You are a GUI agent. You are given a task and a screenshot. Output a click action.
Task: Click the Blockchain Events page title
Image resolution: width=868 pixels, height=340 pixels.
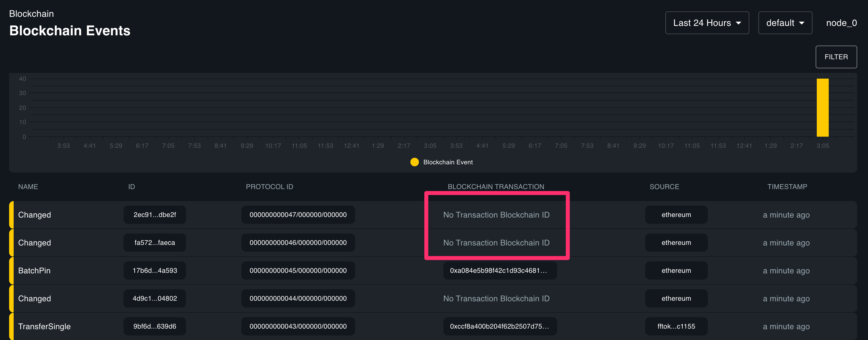tap(69, 30)
